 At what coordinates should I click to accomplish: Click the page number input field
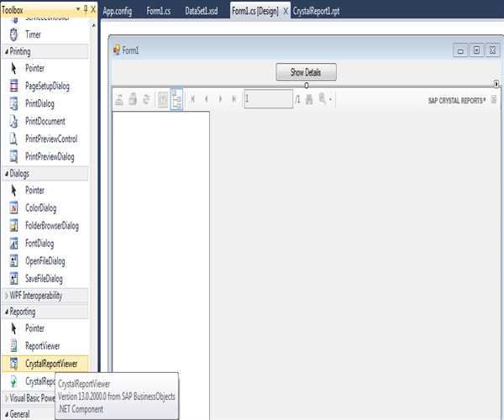267,99
